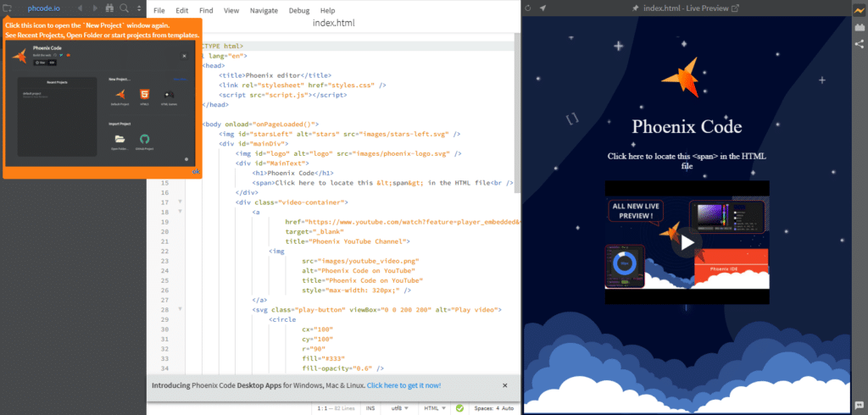The width and height of the screenshot is (868, 415).
Task: Open the New Project window icon
Action: tap(7, 8)
